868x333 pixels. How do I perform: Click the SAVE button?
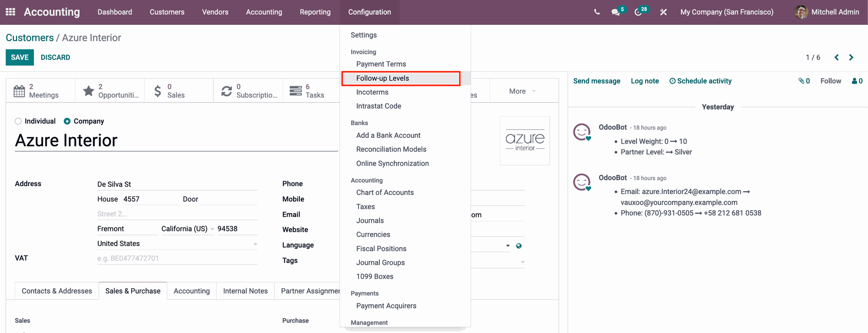pyautogui.click(x=20, y=57)
